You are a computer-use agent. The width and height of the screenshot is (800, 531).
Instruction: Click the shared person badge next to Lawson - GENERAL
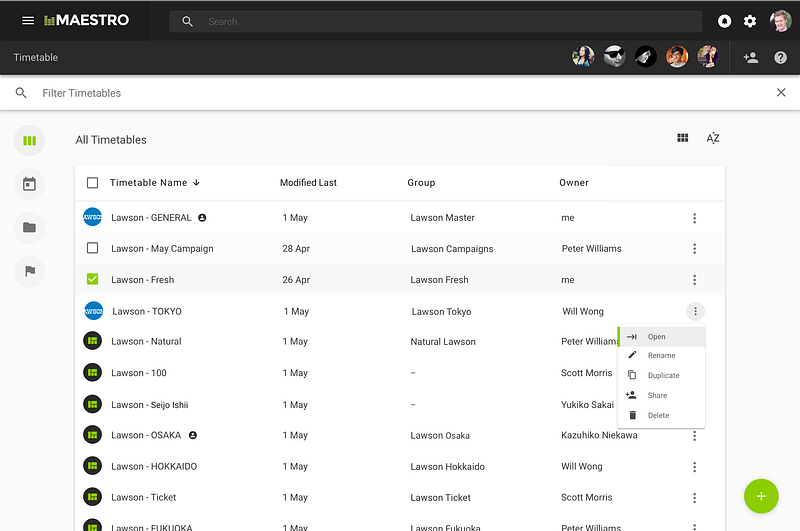pyautogui.click(x=202, y=218)
